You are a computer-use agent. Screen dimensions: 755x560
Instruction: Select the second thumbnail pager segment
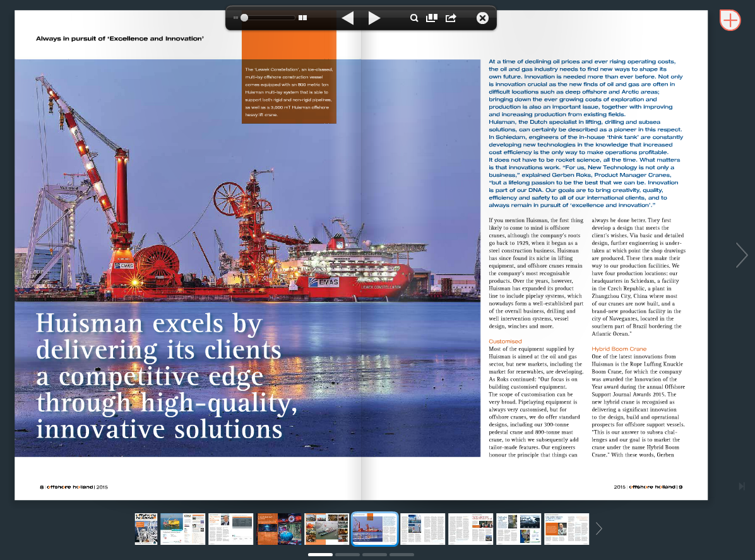[x=348, y=555]
